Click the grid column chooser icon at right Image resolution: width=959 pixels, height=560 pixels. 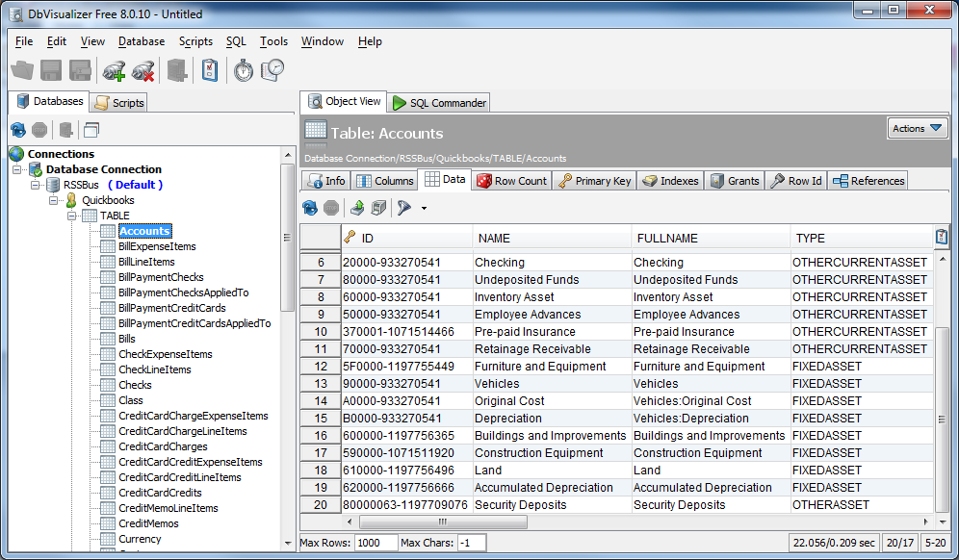[942, 237]
